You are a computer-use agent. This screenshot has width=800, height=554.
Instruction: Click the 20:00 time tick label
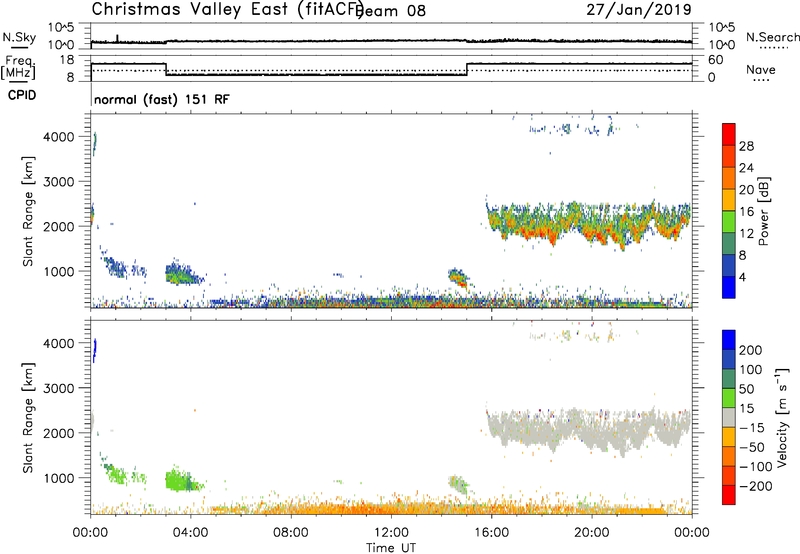click(x=592, y=533)
